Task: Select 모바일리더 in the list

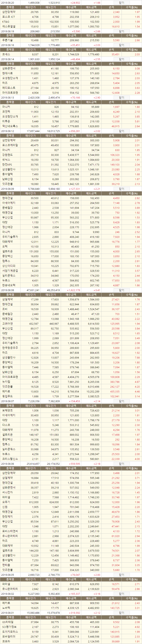Action: tap(9, 637)
